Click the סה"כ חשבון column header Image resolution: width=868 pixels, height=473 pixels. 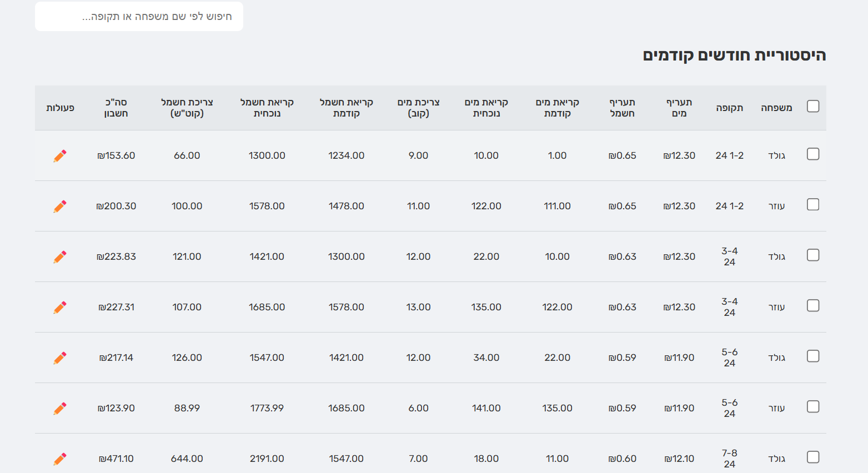116,108
